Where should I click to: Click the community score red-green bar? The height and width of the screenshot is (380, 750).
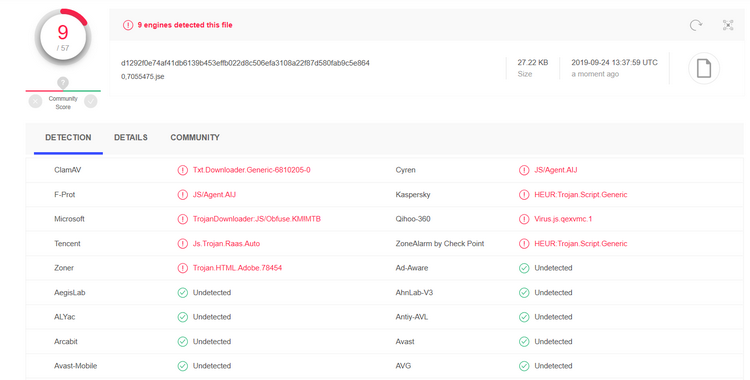point(63,91)
